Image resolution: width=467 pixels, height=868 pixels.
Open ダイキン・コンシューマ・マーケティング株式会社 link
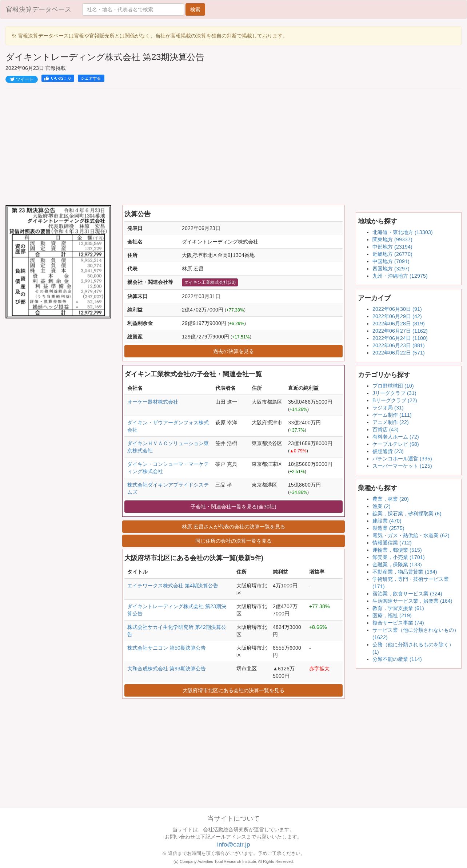pyautogui.click(x=168, y=468)
